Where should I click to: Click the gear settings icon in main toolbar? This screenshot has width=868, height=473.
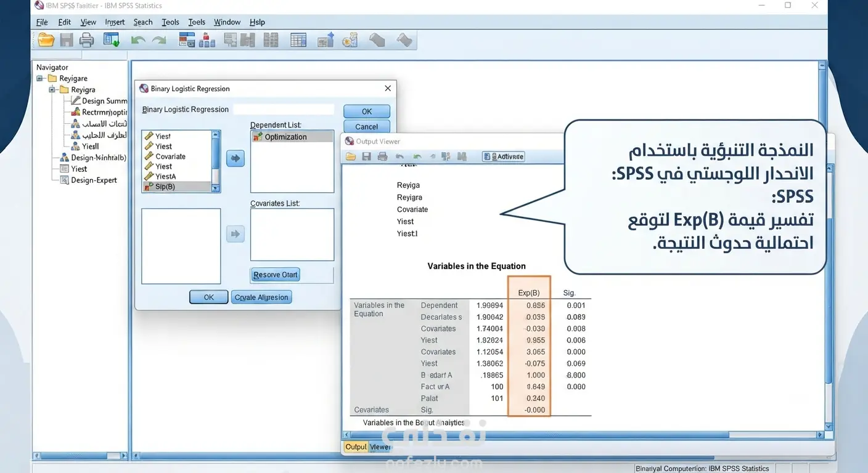[x=350, y=41]
